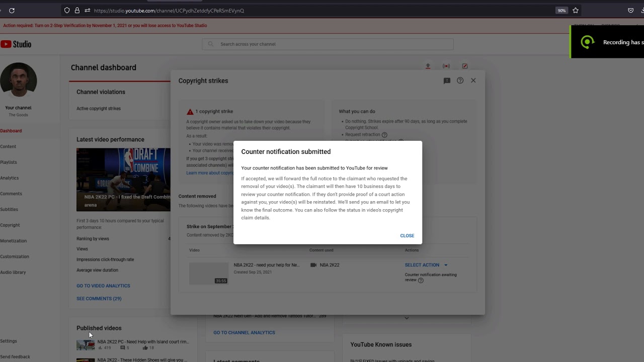Viewport: 644px width, 362px height.
Task: Click the browser address bar URL
Action: click(x=169, y=11)
